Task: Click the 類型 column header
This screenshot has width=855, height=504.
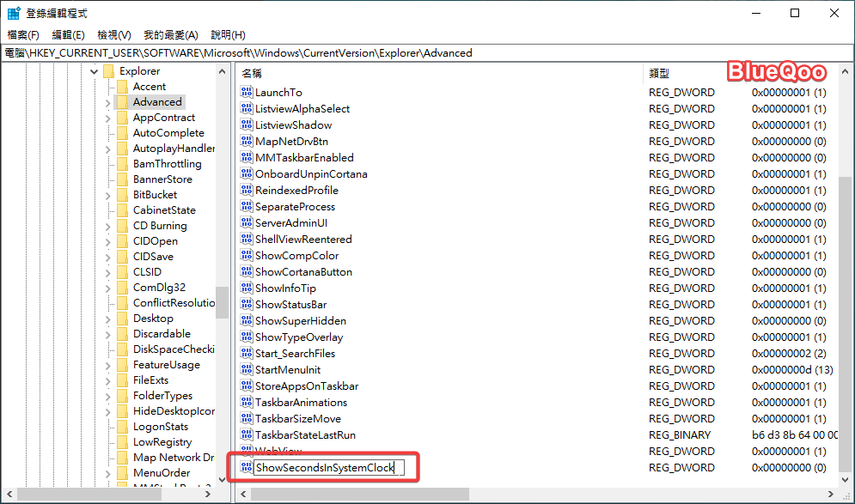Action: 659,74
